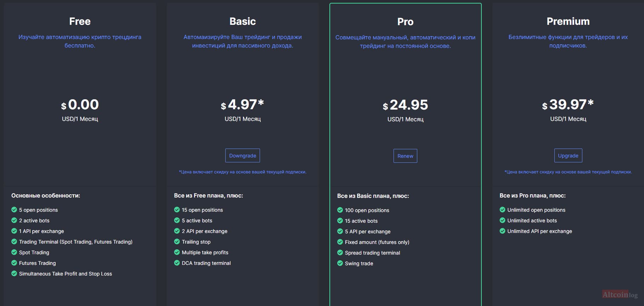Click check icon beside 'Unlimited open positions'
The image size is (644, 306).
[502, 210]
